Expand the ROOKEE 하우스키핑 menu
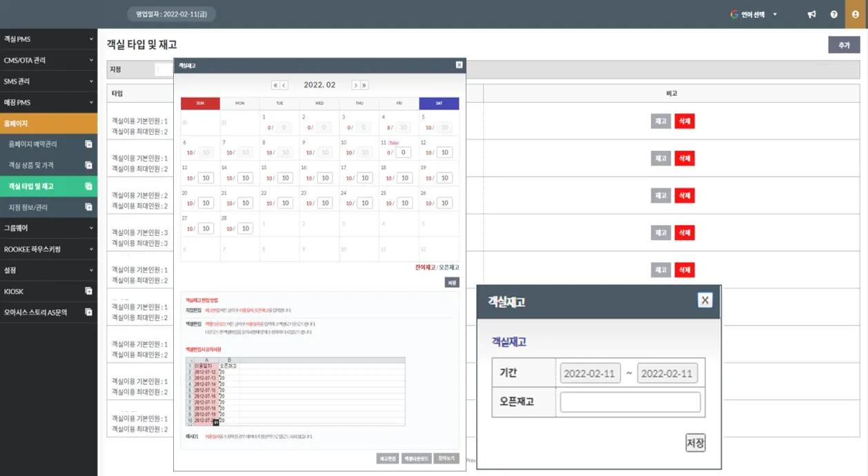Screen dimensions: 868x476 click(48, 249)
